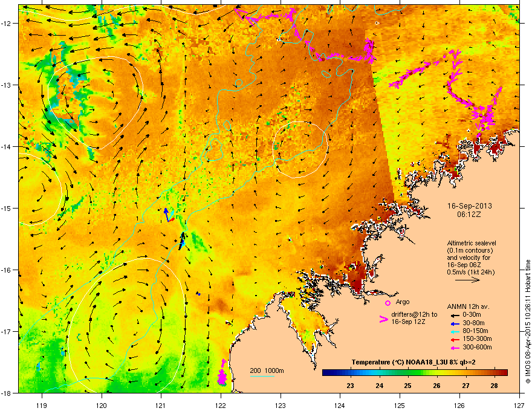Click the green 25°C region of the colorbar
The image size is (532, 411).
point(408,373)
